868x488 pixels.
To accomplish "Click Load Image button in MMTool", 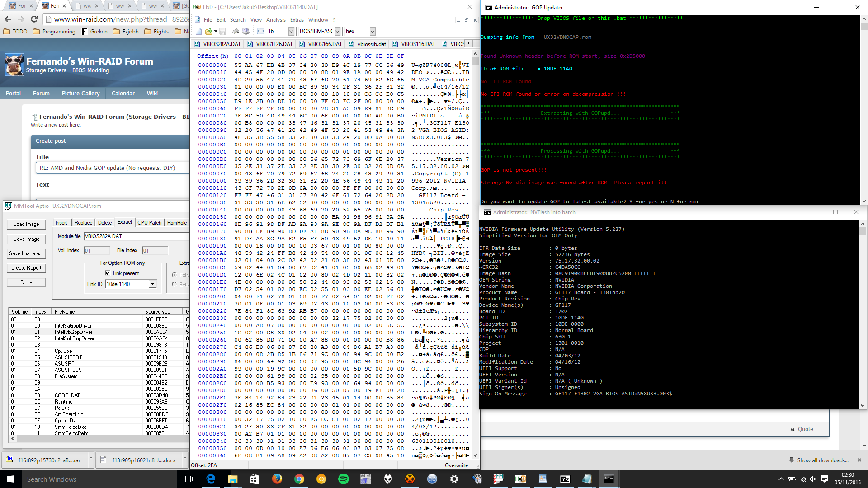I will pyautogui.click(x=26, y=224).
